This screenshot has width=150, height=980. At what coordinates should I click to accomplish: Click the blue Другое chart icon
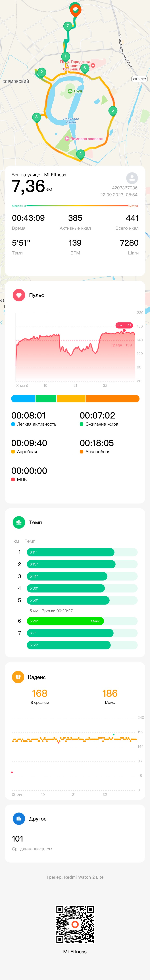19,818
